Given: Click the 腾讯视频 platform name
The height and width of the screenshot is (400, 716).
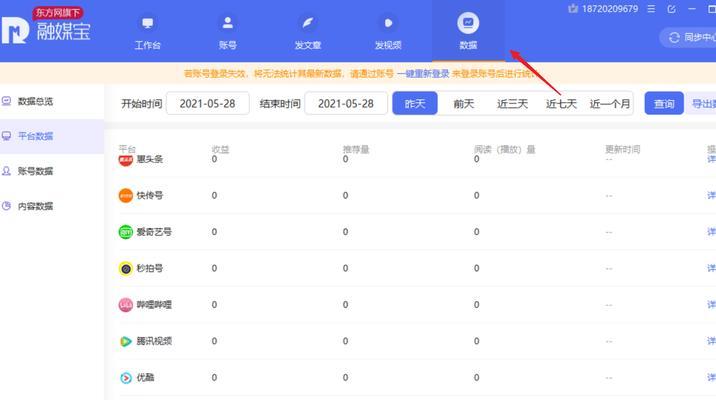Looking at the screenshot, I should (x=154, y=341).
